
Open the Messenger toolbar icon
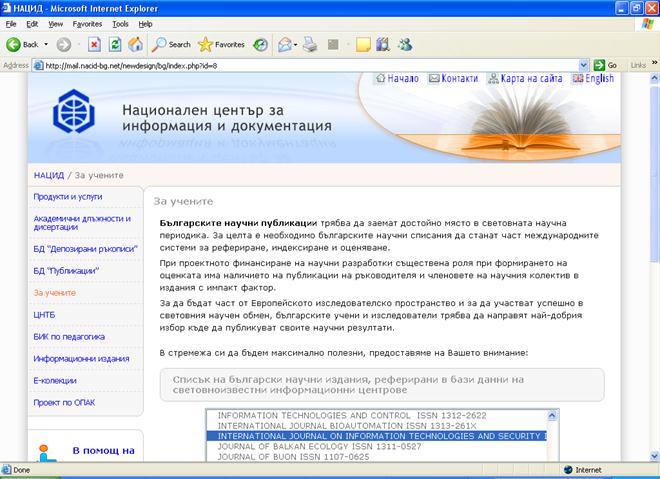[405, 44]
